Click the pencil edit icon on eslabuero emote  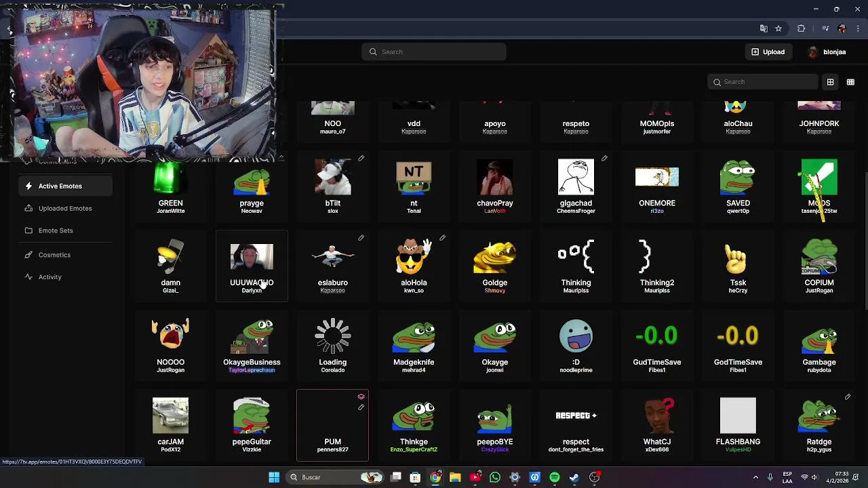[x=361, y=238]
